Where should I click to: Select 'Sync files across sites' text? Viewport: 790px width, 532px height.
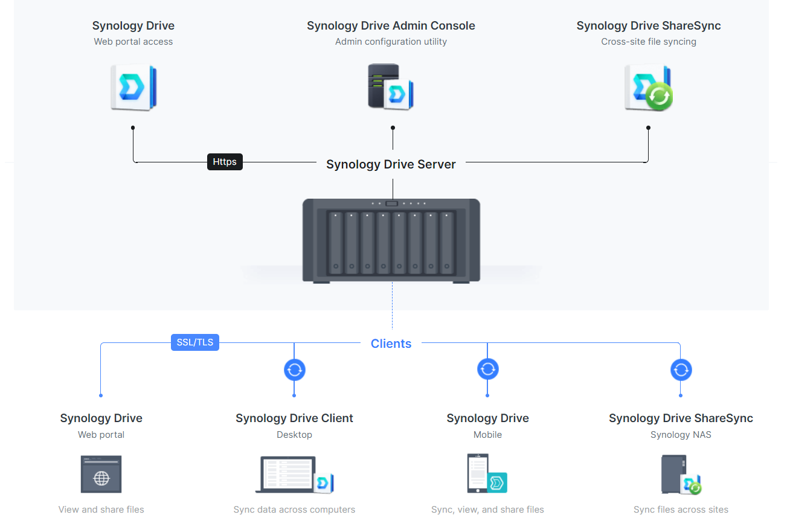coord(681,510)
